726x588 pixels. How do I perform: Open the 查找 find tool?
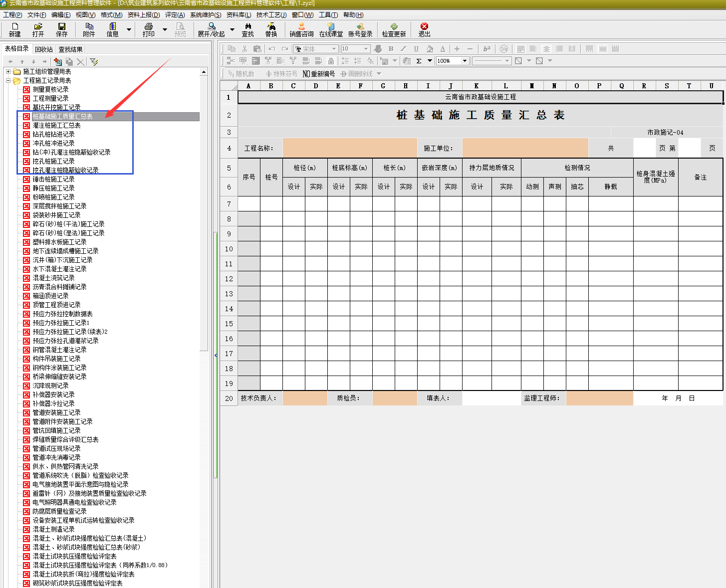point(248,30)
